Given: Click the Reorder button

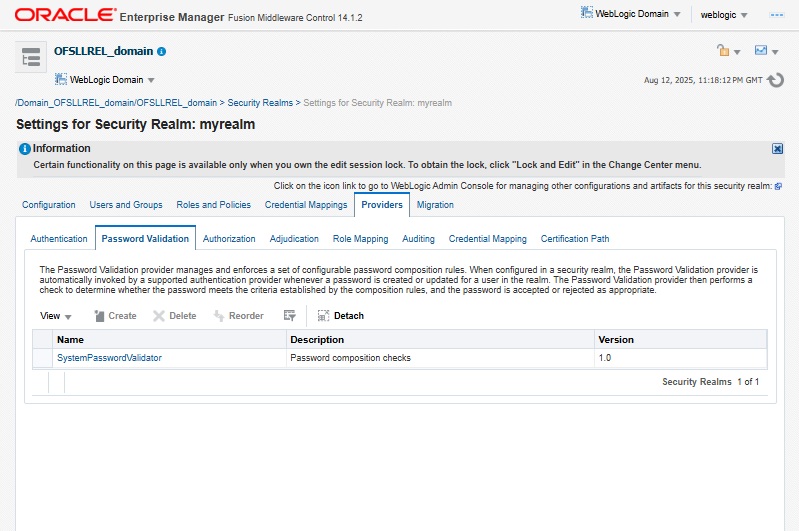Looking at the screenshot, I should (x=238, y=316).
